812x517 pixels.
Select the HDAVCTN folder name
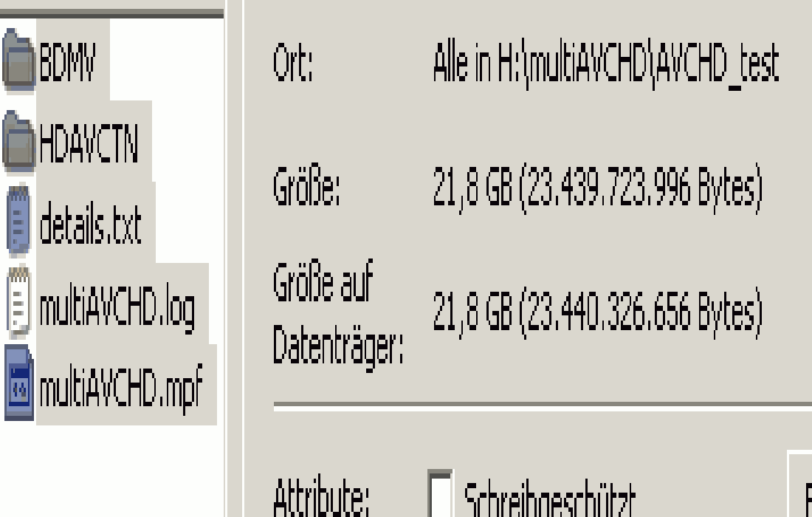pos(89,143)
